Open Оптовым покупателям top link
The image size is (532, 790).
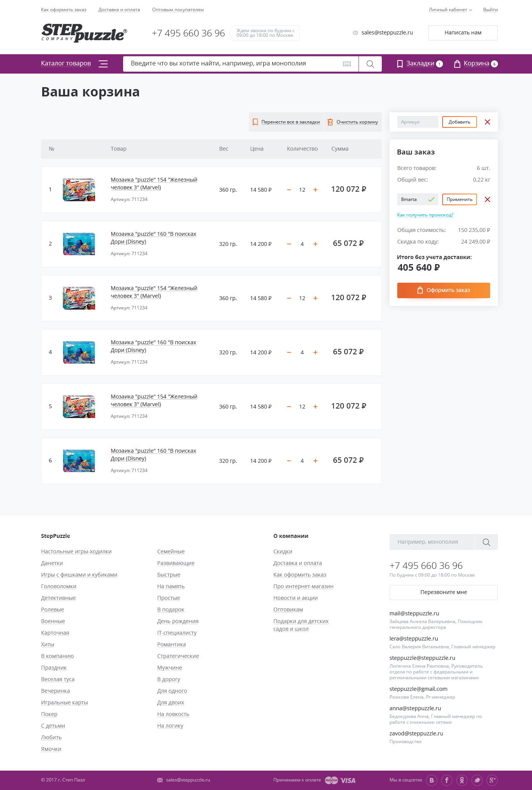[178, 10]
